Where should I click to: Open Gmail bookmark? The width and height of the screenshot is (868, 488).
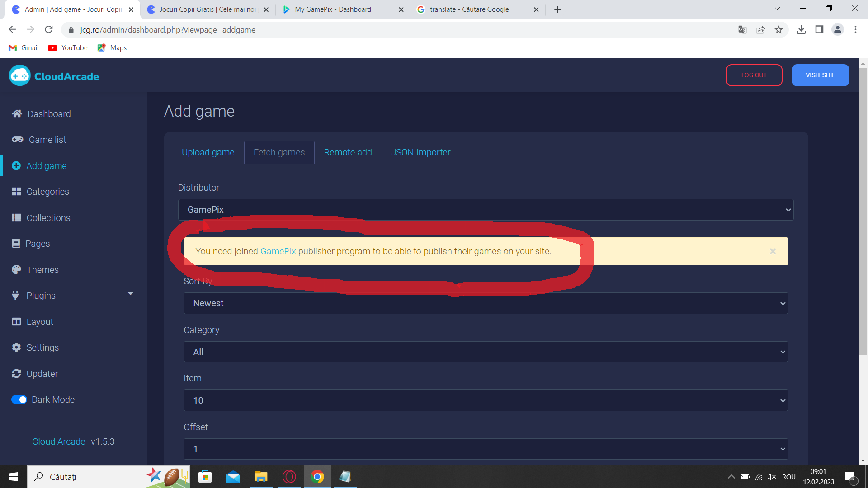point(24,48)
